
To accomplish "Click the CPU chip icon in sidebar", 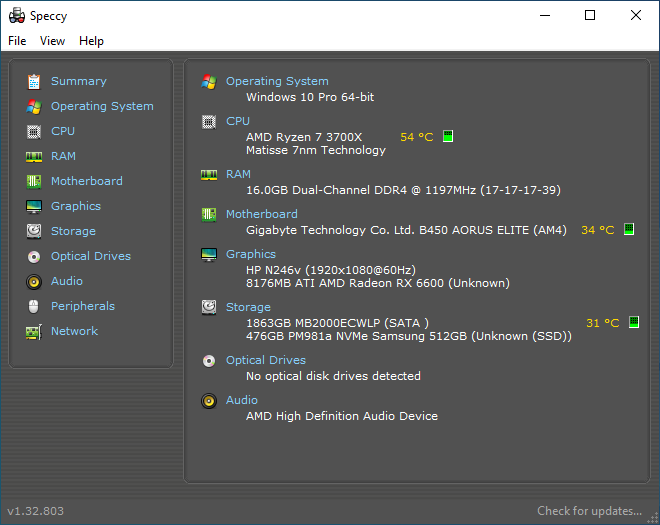I will [34, 132].
